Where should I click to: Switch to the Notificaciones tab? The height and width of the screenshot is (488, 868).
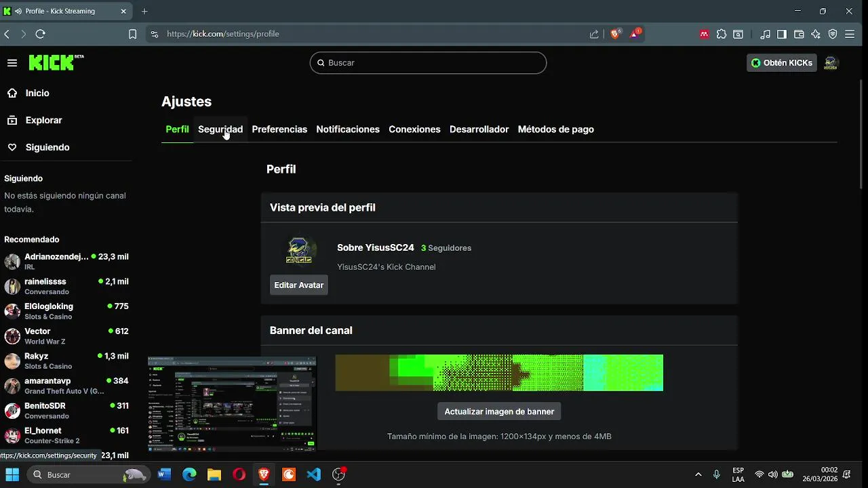point(348,129)
